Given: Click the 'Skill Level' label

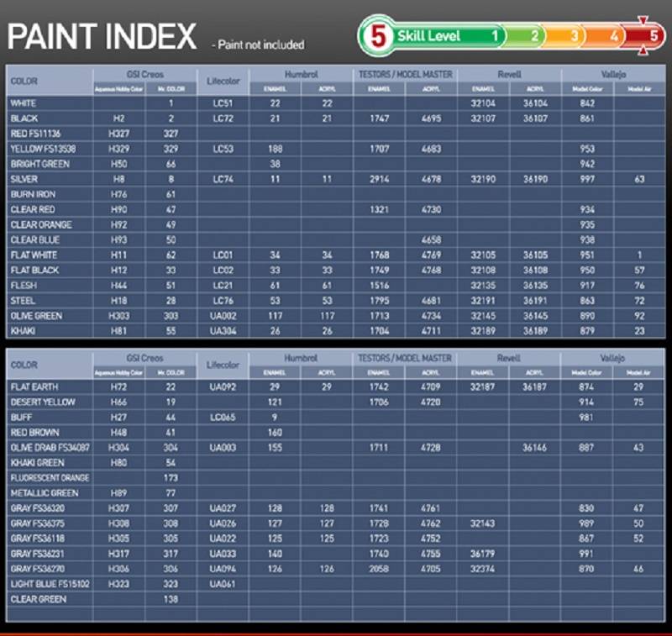Looking at the screenshot, I should point(428,36).
